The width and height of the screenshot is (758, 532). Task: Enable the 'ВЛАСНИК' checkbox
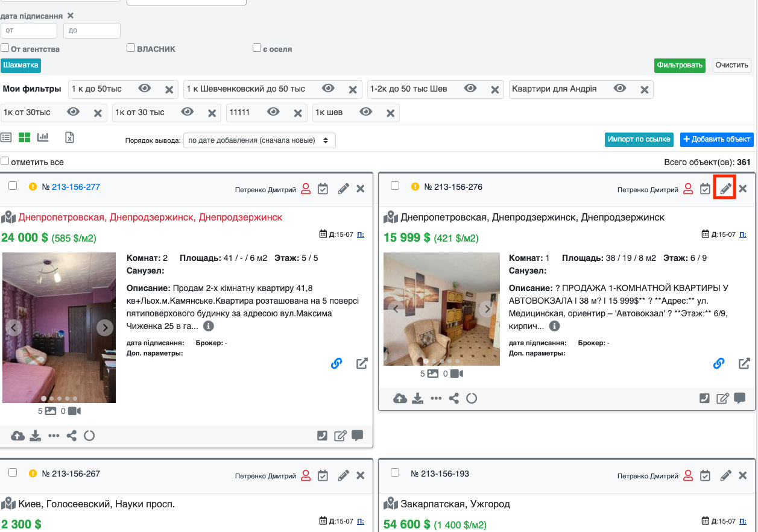coord(131,48)
